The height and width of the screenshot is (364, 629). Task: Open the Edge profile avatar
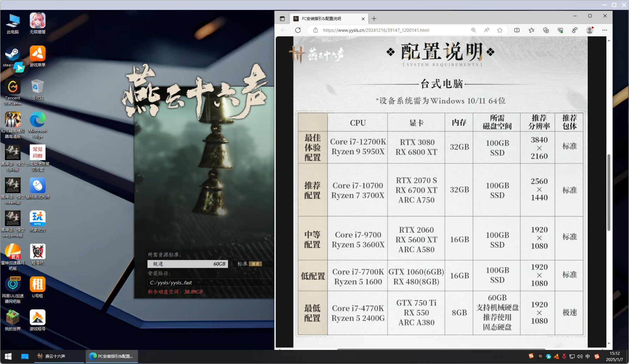(589, 30)
